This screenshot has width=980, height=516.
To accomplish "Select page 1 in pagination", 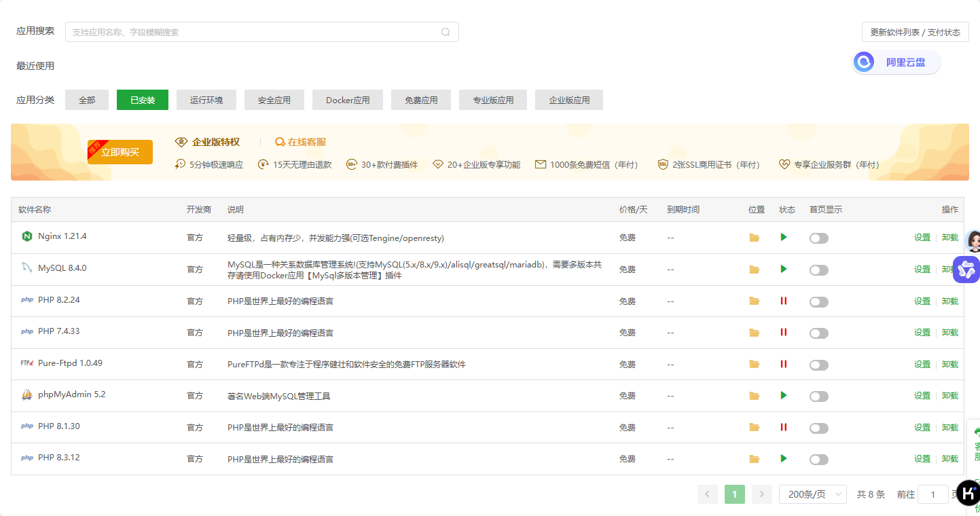I will pos(735,494).
